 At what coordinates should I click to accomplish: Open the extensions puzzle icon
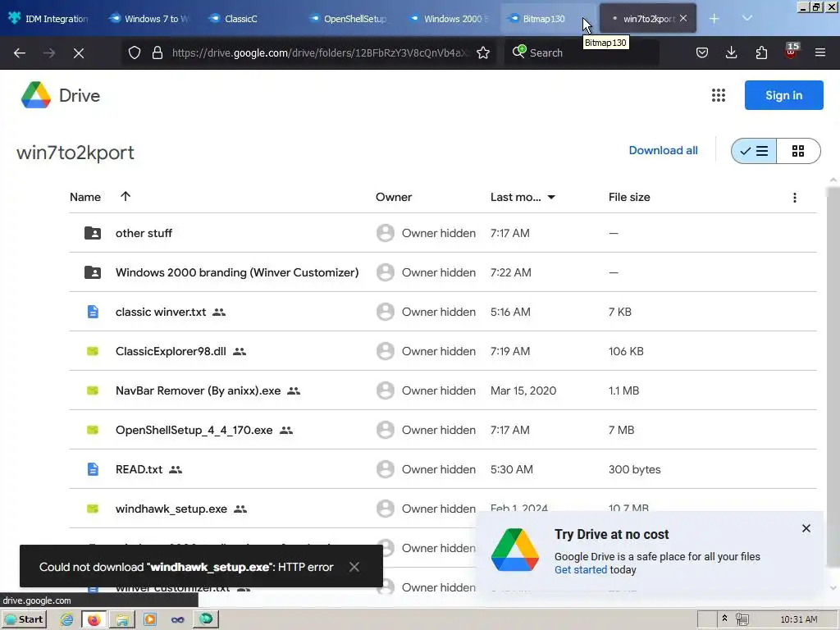pyautogui.click(x=761, y=52)
